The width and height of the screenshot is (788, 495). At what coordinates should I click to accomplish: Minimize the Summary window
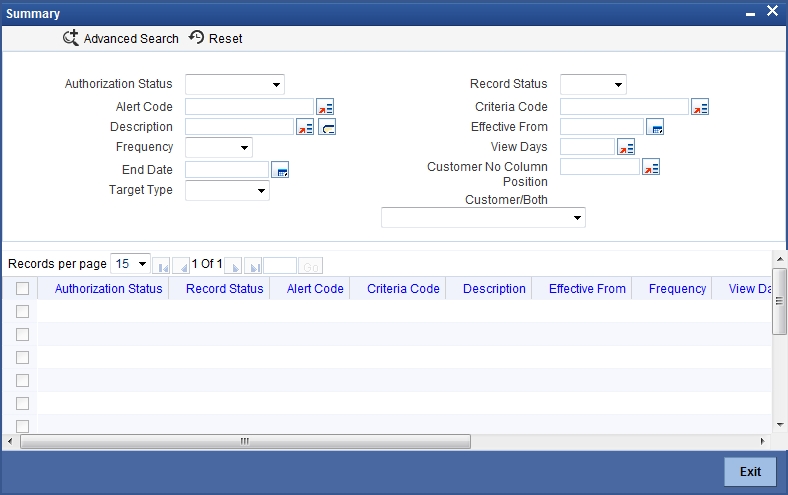point(750,14)
